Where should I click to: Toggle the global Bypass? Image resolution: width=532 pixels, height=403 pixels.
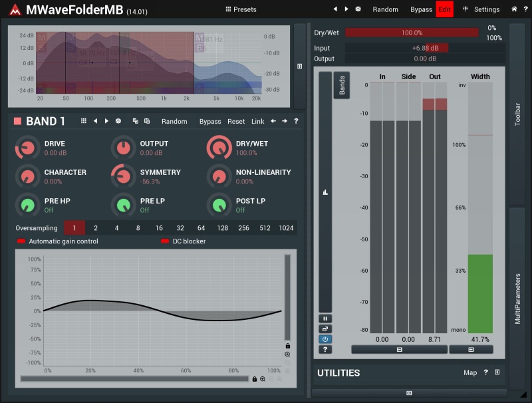(x=421, y=9)
